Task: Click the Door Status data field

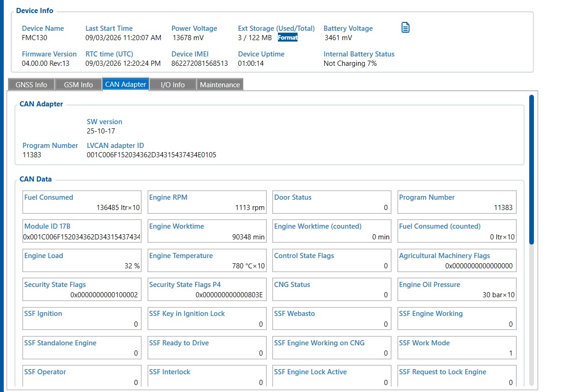Action: coord(332,203)
